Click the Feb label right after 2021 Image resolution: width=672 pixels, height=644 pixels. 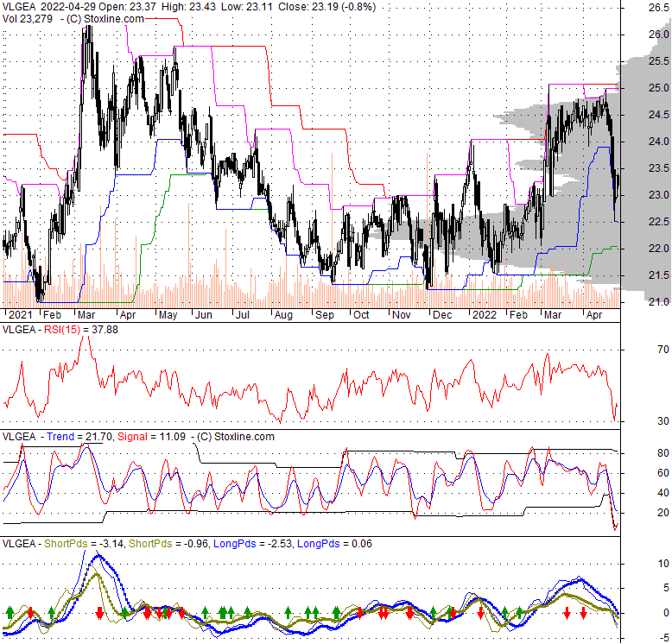[x=53, y=315]
